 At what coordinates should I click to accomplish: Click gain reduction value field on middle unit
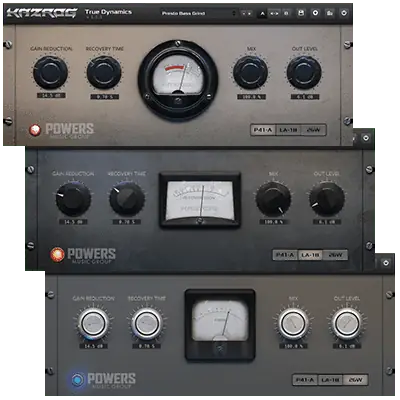[73, 222]
